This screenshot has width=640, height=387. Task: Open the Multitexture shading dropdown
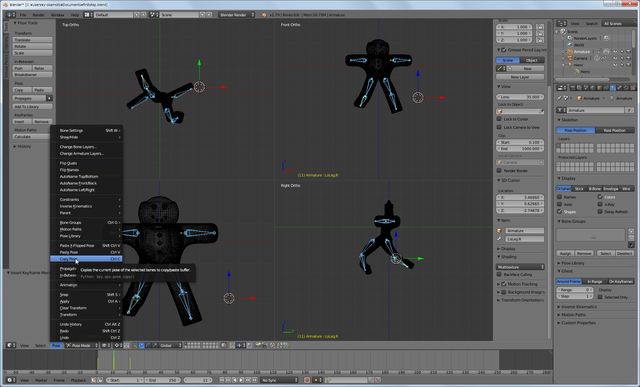pos(520,267)
